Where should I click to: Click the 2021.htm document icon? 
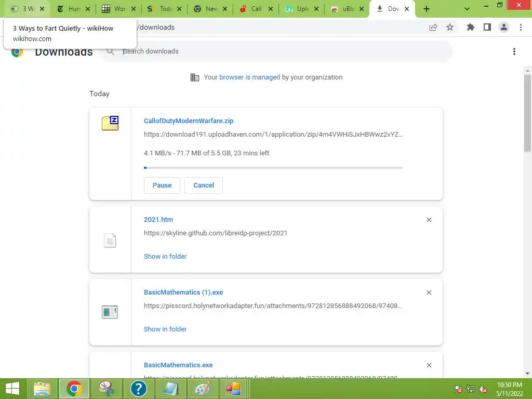[x=110, y=241]
